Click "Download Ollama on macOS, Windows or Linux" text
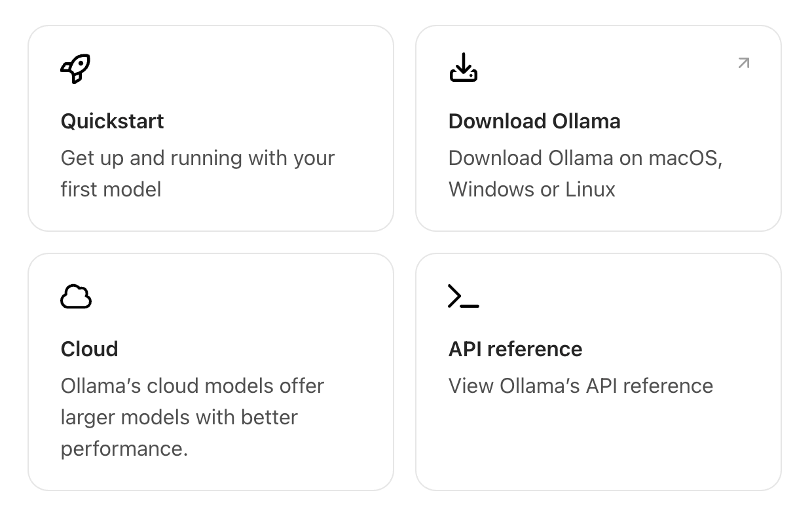The width and height of the screenshot is (812, 516). pos(585,158)
